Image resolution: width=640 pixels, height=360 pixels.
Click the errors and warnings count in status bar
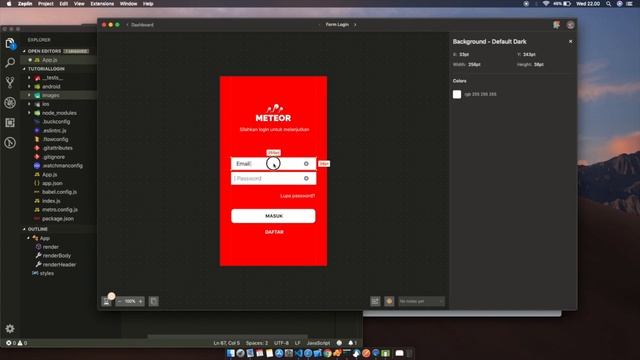tap(17, 343)
